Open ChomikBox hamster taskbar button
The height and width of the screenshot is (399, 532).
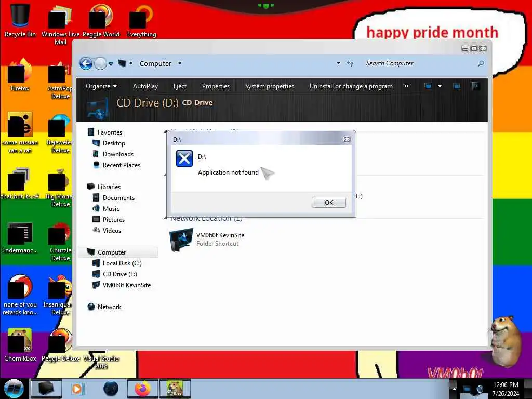click(x=175, y=389)
